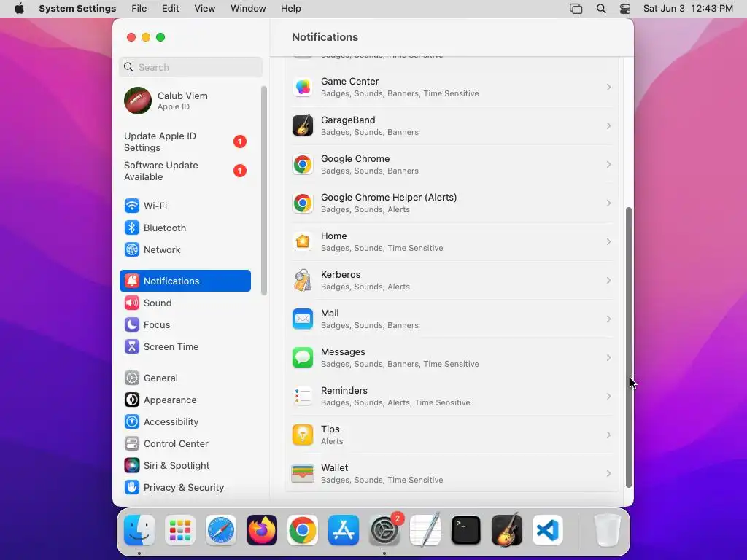Expand Kerberos row chevron

(x=609, y=280)
